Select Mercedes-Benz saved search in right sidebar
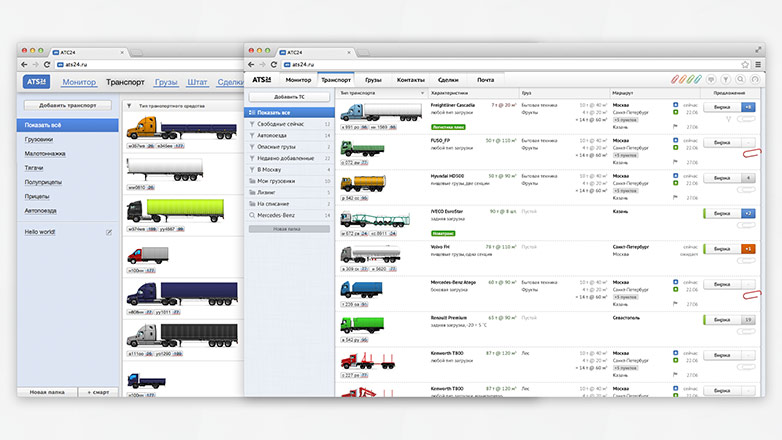 pyautogui.click(x=289, y=215)
